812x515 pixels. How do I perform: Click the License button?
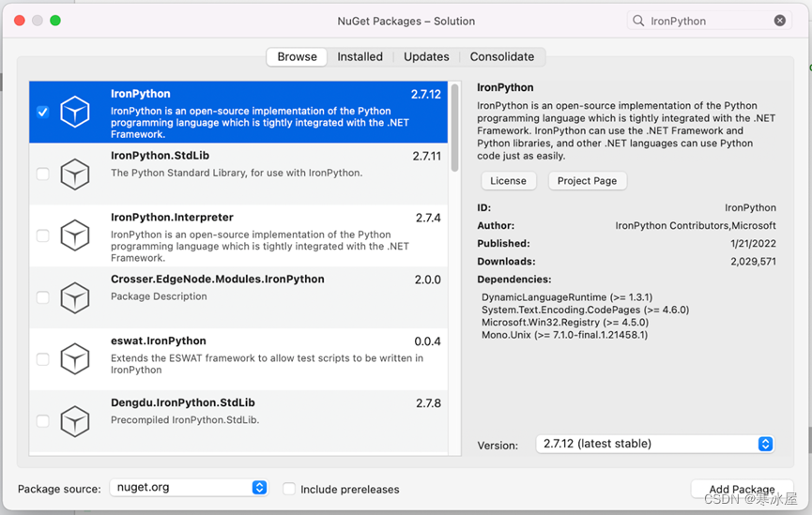(509, 181)
